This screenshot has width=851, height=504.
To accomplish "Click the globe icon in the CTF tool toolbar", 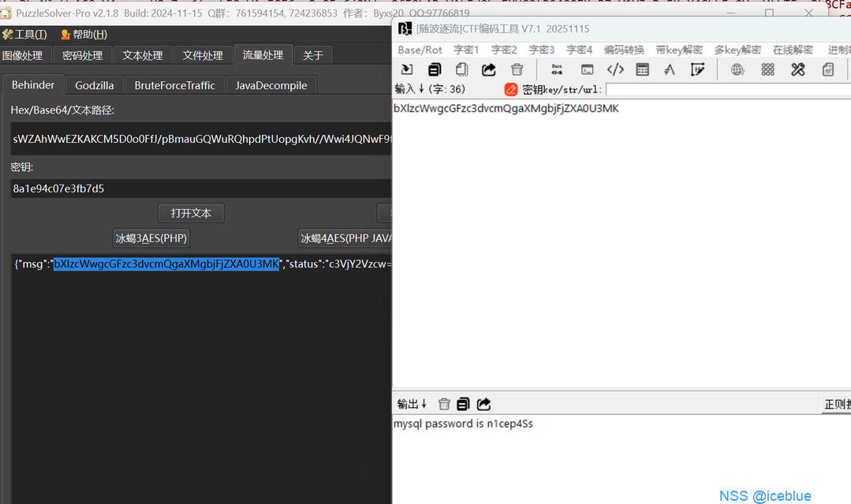I will (737, 69).
